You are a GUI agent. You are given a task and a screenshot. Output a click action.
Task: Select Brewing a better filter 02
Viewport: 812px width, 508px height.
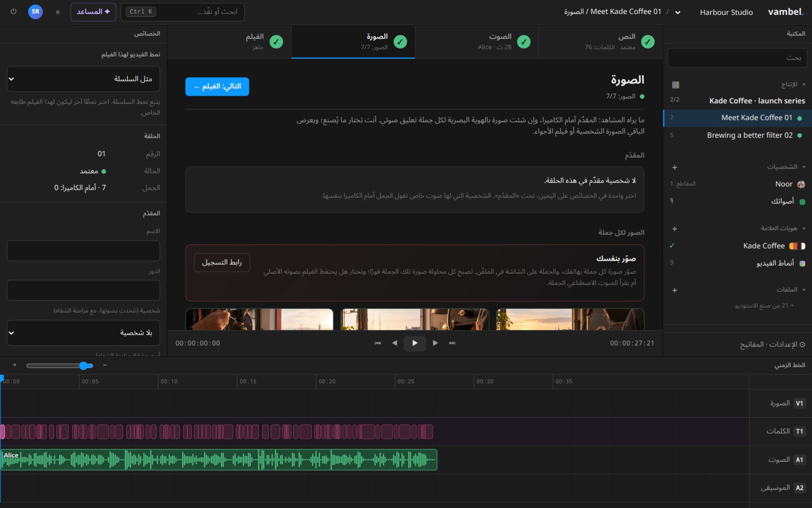pyautogui.click(x=737, y=135)
